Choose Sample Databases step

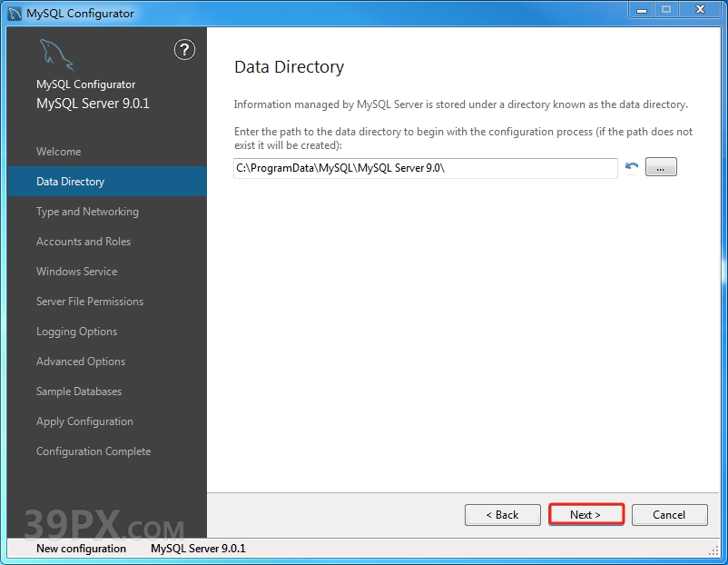click(79, 392)
